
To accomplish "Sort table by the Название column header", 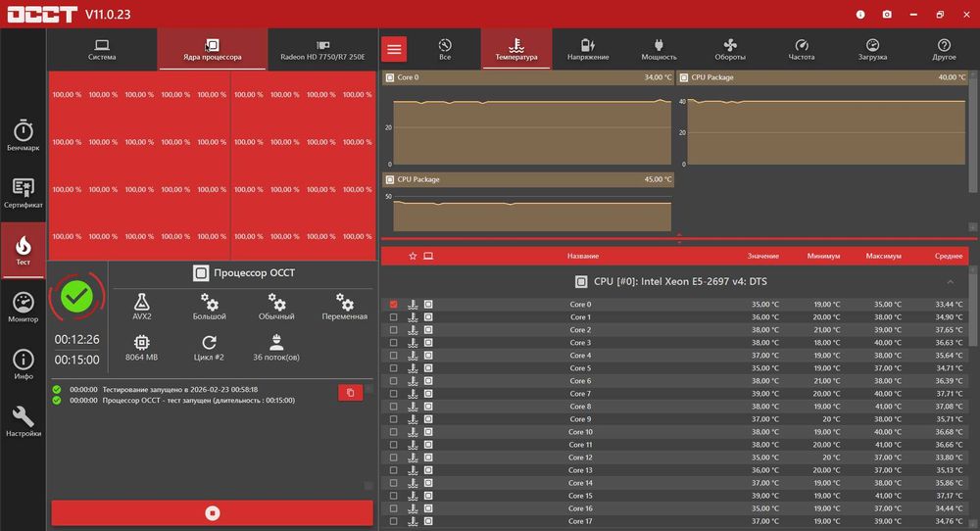I will tap(583, 256).
